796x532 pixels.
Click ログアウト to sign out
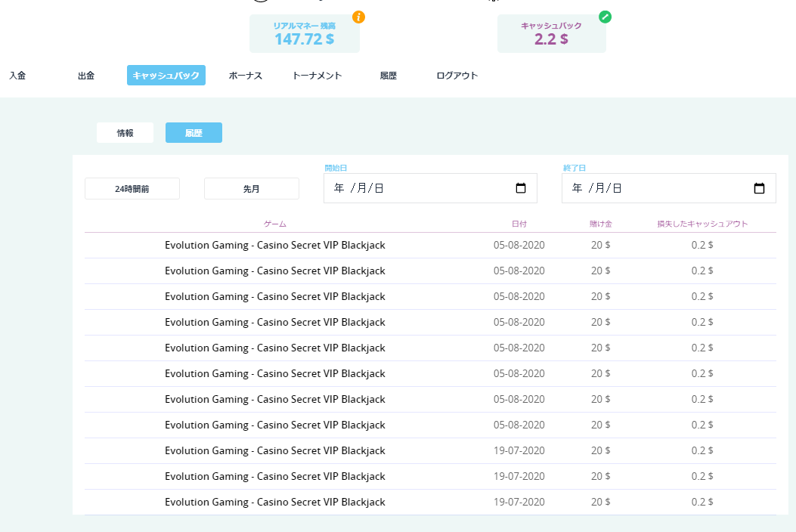click(x=457, y=76)
